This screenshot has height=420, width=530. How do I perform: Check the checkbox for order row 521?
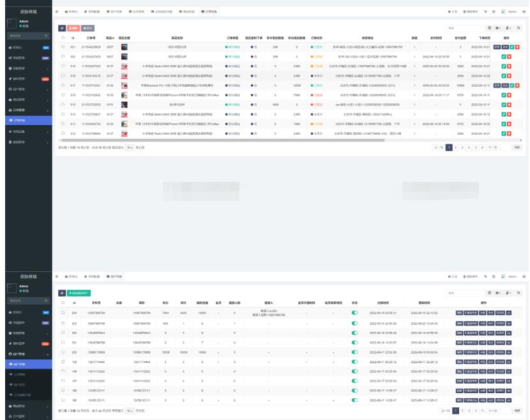tap(63, 47)
